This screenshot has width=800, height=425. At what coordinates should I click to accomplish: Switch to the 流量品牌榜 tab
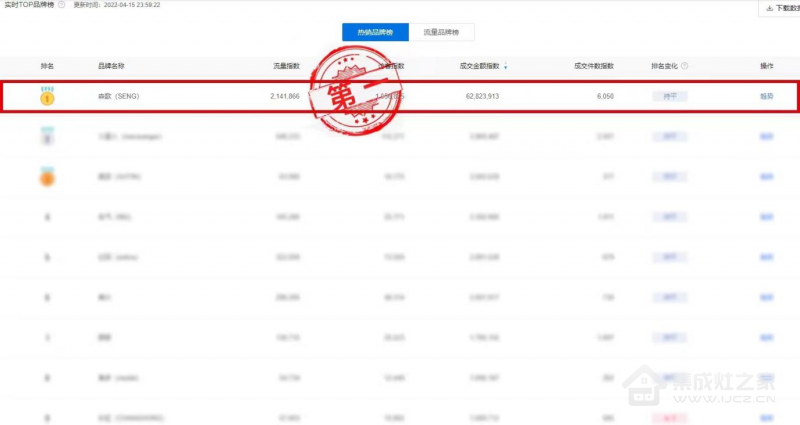coord(441,32)
